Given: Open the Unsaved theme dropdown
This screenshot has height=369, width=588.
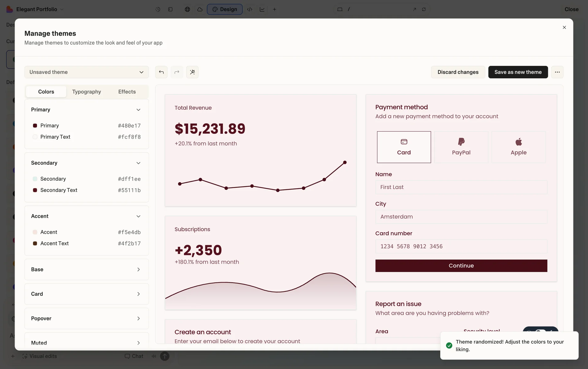Looking at the screenshot, I should pos(86,72).
